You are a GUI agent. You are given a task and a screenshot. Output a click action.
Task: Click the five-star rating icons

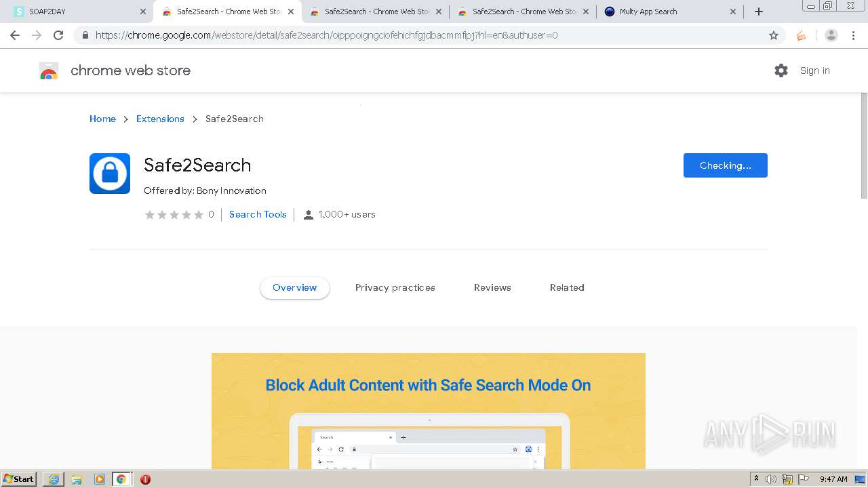pyautogui.click(x=174, y=215)
